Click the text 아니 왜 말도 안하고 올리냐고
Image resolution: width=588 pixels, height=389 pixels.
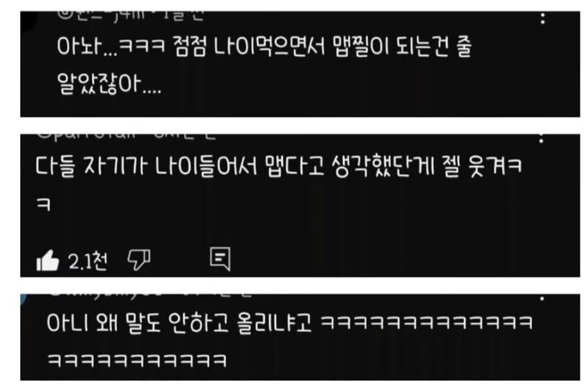pyautogui.click(x=179, y=322)
